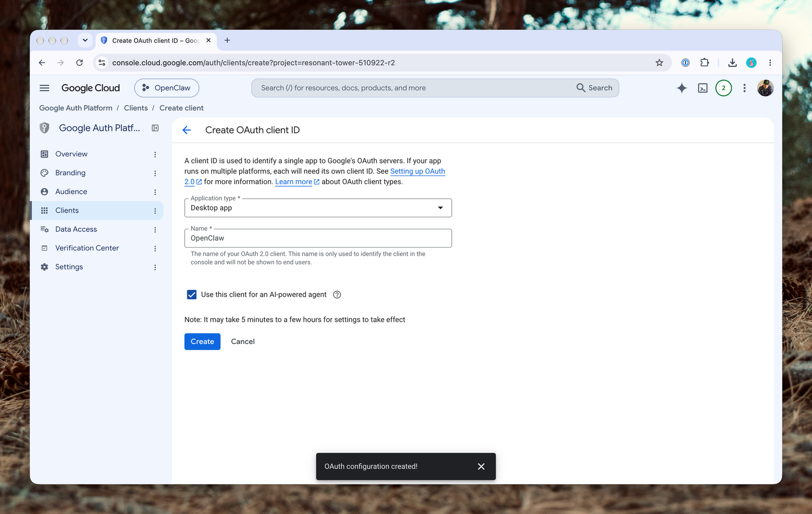Click Clients in the breadcrumb trail
This screenshot has height=514, width=812.
(136, 108)
